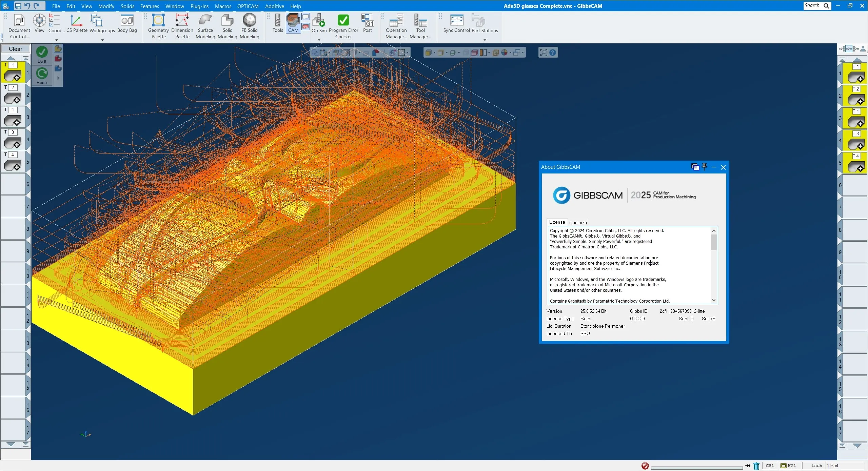Click the Do It button
868x471 pixels.
42,55
